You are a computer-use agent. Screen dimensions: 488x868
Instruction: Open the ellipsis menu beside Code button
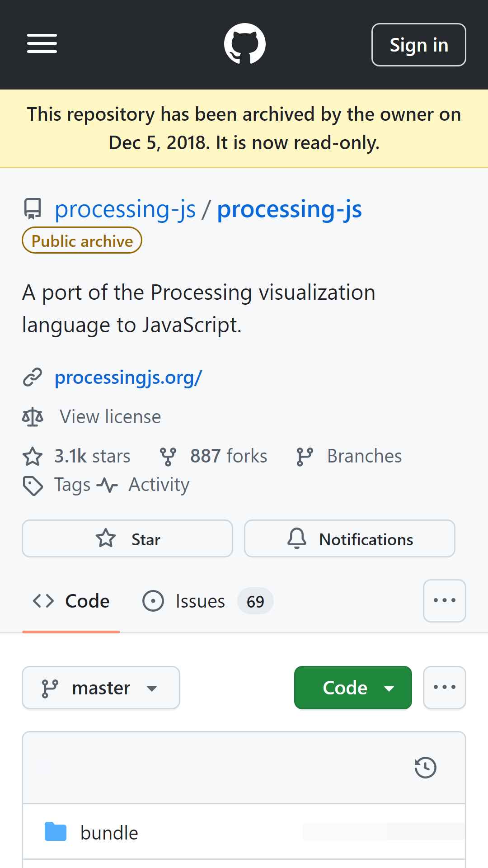pos(445,688)
